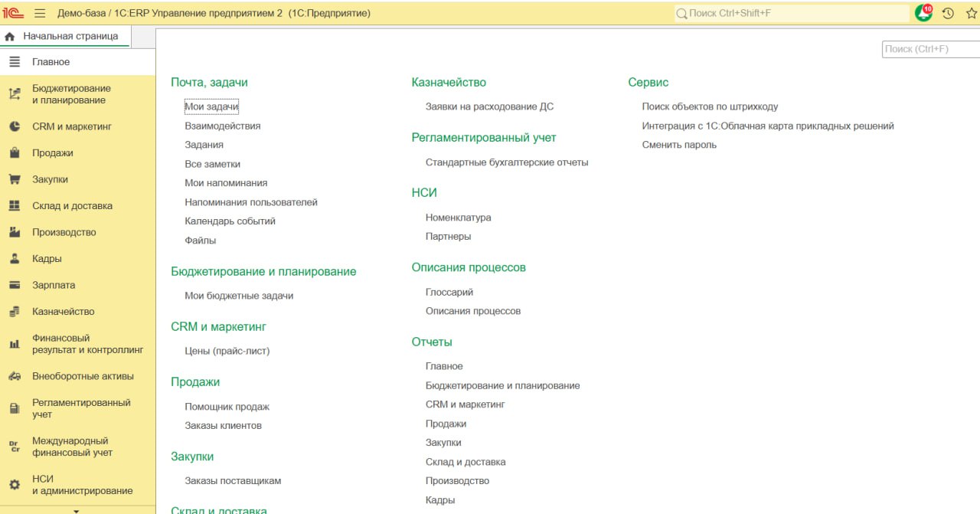Click the CRM and marketing pie icon

point(14,126)
